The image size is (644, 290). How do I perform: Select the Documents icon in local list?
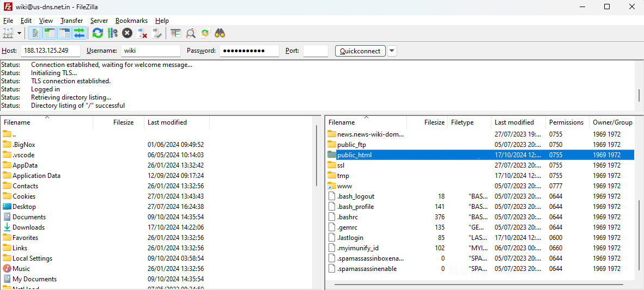click(x=7, y=217)
